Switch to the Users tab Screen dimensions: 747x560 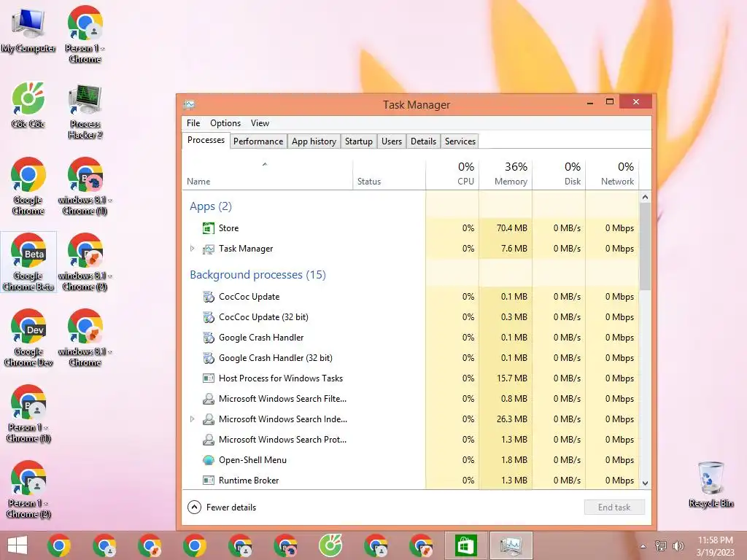(x=392, y=141)
